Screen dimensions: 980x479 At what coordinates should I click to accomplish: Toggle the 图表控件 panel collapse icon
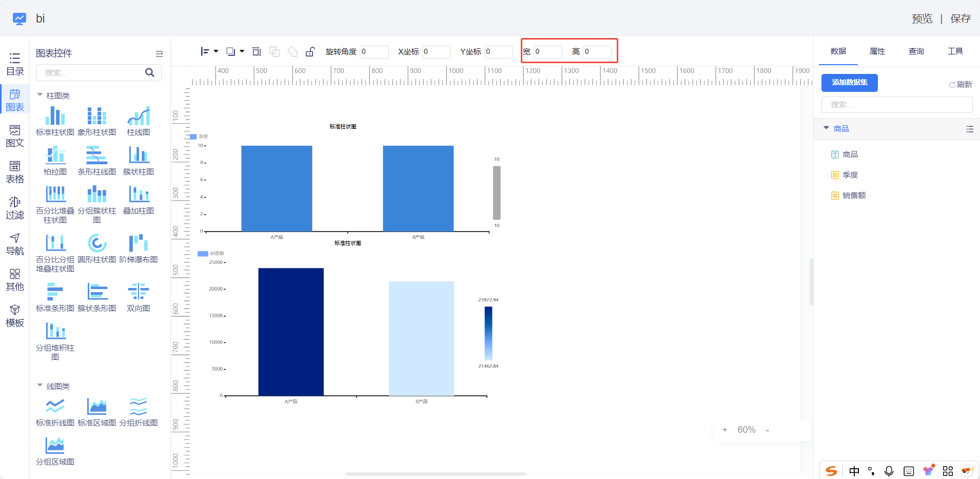(159, 53)
